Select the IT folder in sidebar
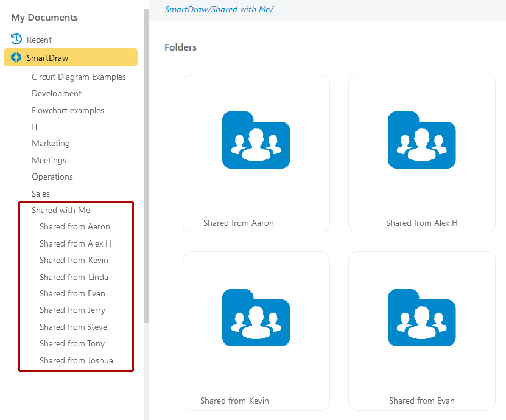This screenshot has height=420, width=506. click(35, 127)
